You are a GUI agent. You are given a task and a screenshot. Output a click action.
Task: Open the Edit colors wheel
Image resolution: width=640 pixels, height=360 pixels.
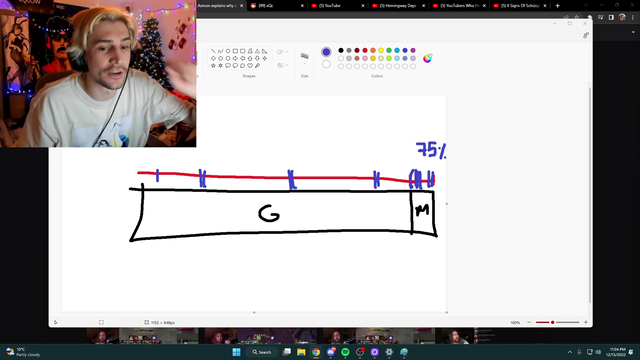tap(427, 58)
